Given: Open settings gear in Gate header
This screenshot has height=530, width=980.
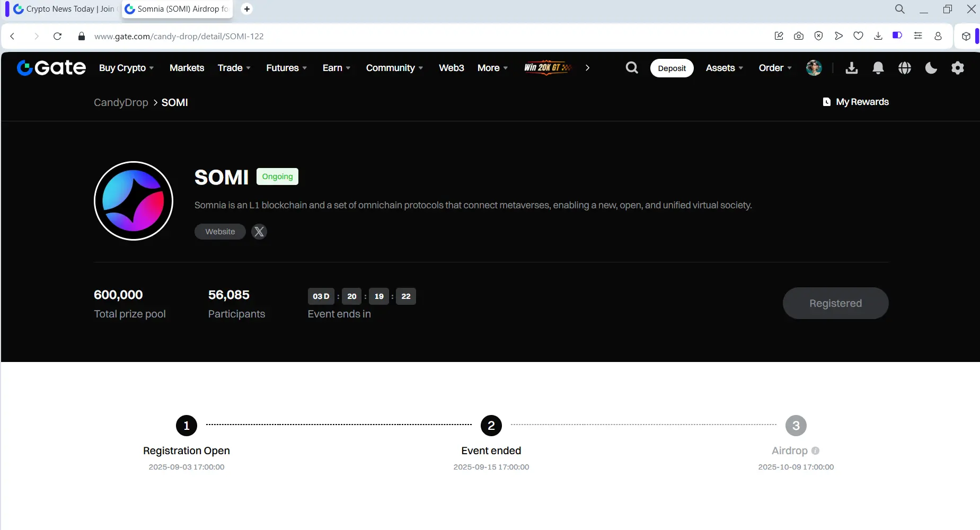Looking at the screenshot, I should tap(958, 68).
